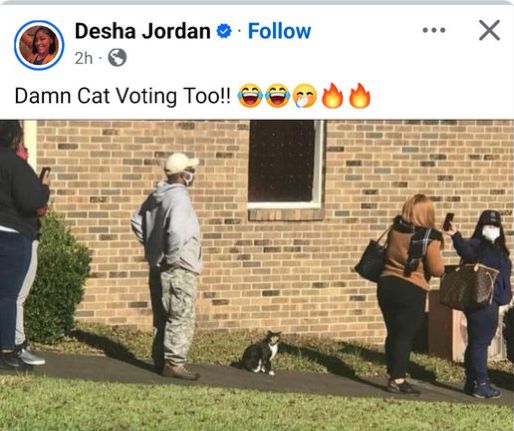The image size is (514, 431).
Task: Click the person wearing the white mask
Action: pos(479,303)
